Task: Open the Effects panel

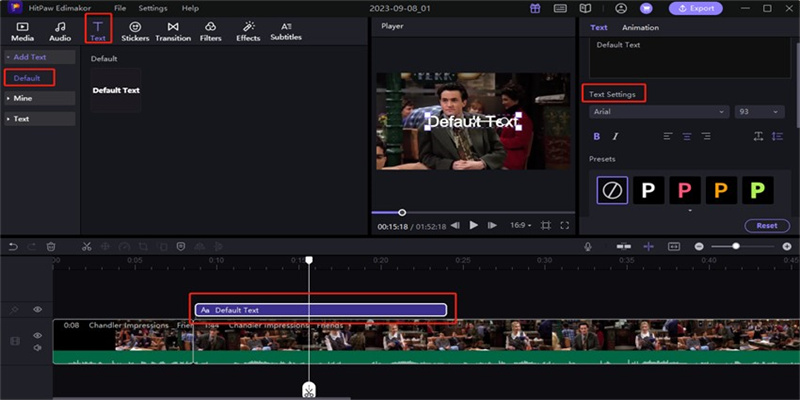Action: click(x=248, y=31)
